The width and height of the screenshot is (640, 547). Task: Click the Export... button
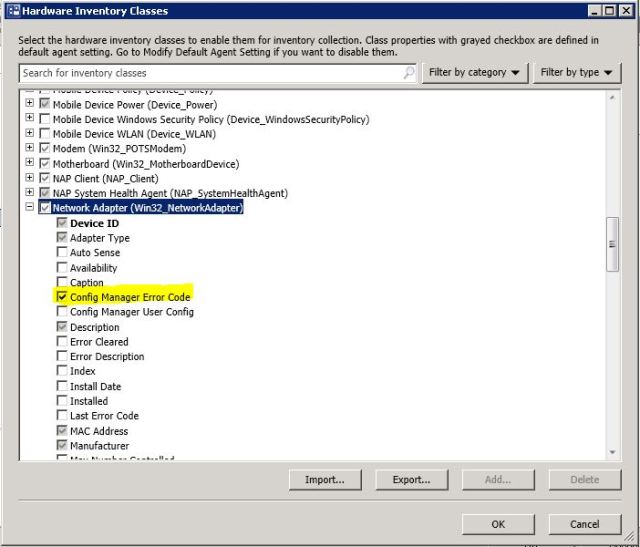[411, 480]
